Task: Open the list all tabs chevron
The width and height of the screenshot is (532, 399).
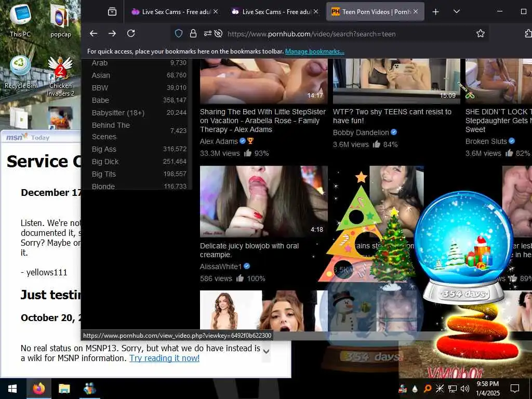Action: point(457,11)
